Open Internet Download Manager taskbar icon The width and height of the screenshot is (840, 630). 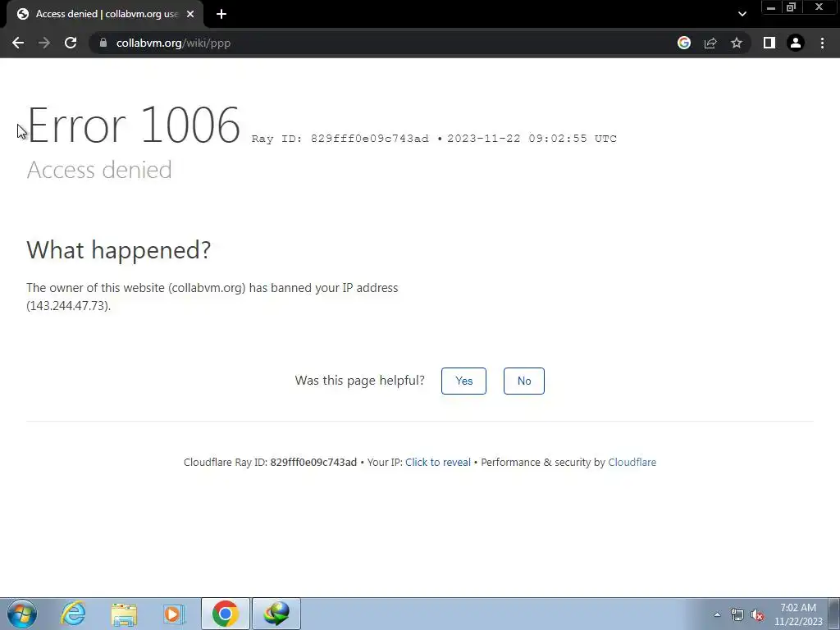(x=276, y=614)
